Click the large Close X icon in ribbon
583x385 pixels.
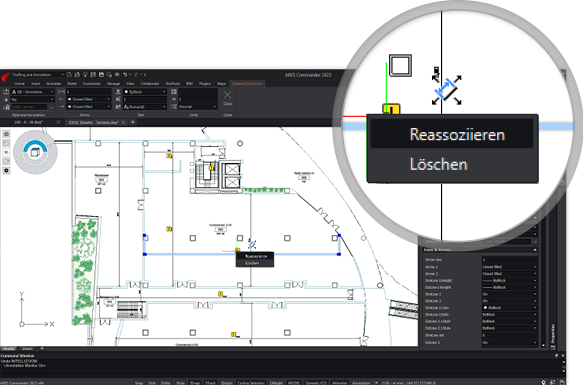point(228,95)
